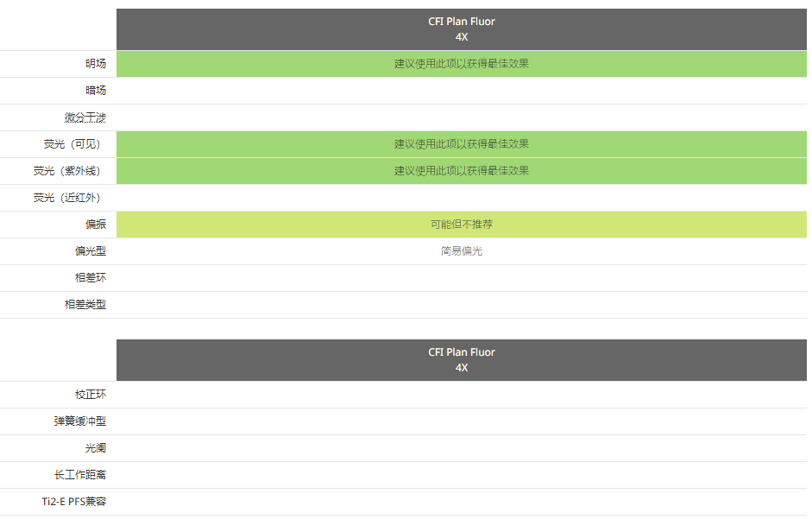Select the 荧光（近红外）row label
The image size is (812, 519).
66,198
